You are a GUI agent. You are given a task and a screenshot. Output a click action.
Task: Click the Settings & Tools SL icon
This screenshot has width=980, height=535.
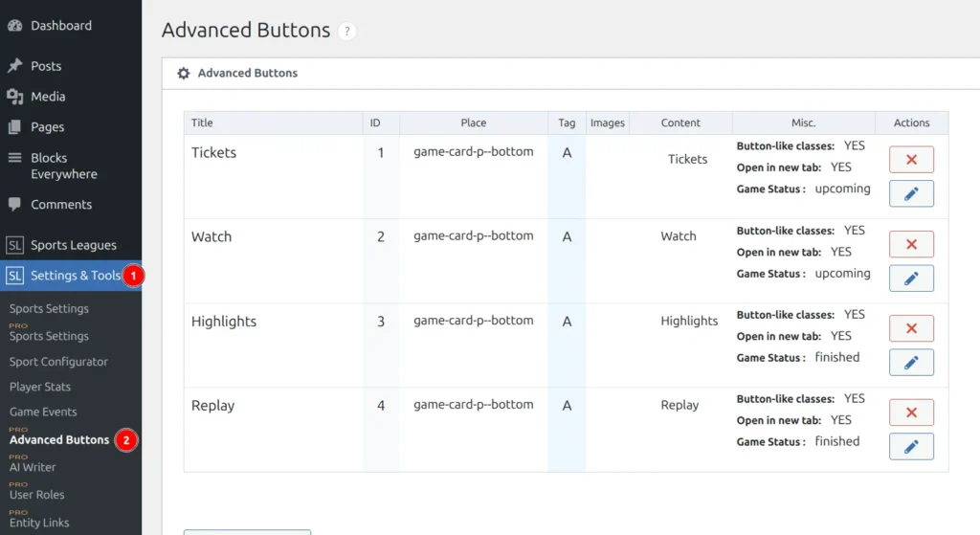tap(15, 276)
